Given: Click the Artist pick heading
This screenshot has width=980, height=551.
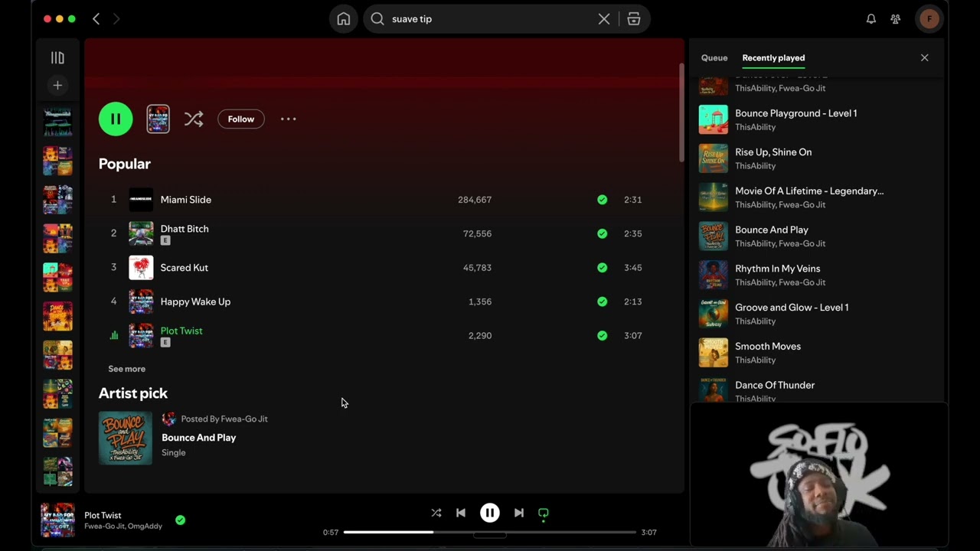Looking at the screenshot, I should (133, 393).
